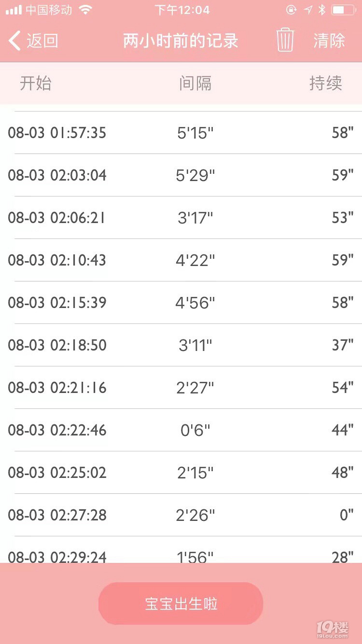Select the record with interval 5'29"
The height and width of the screenshot is (644, 362).
[181, 175]
